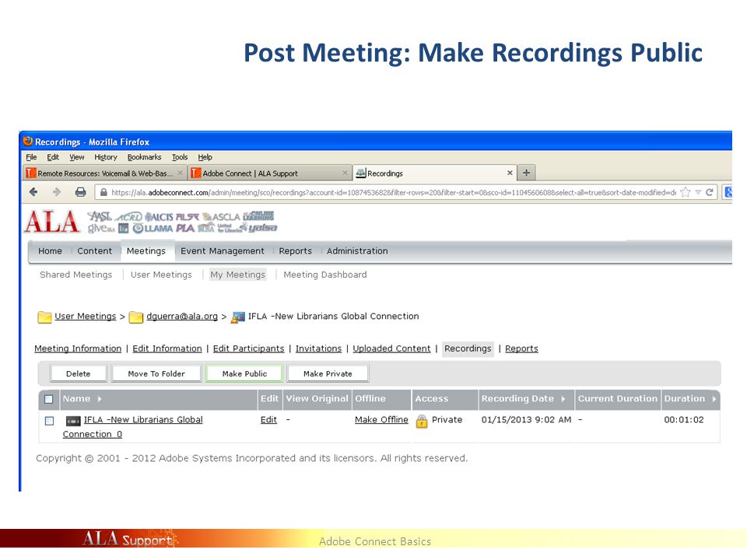Open the File menu
This screenshot has height=560, width=747.
31,157
